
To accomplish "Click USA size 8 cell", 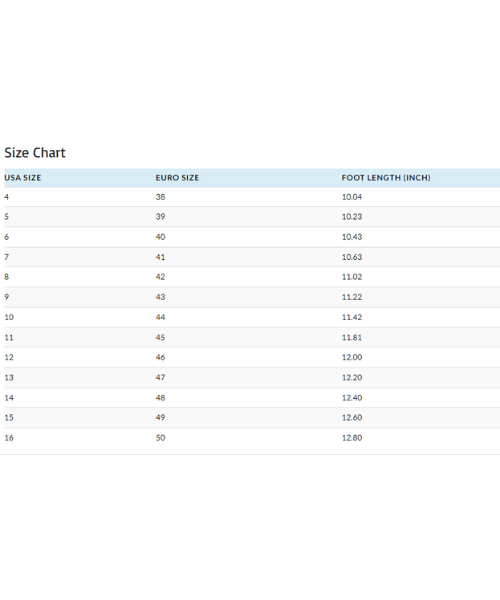I will (x=7, y=277).
